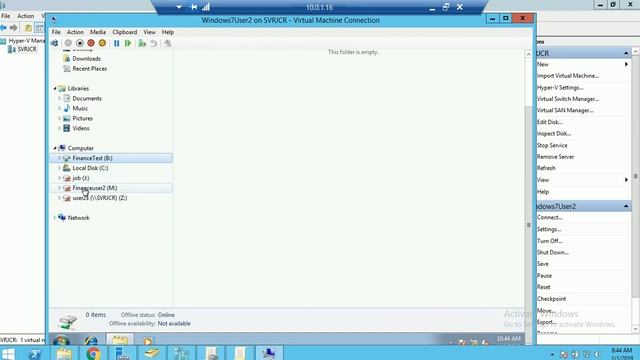Pin the remote desktop connection bar
Viewport: 640px width, 360px height.
[x=194, y=7]
